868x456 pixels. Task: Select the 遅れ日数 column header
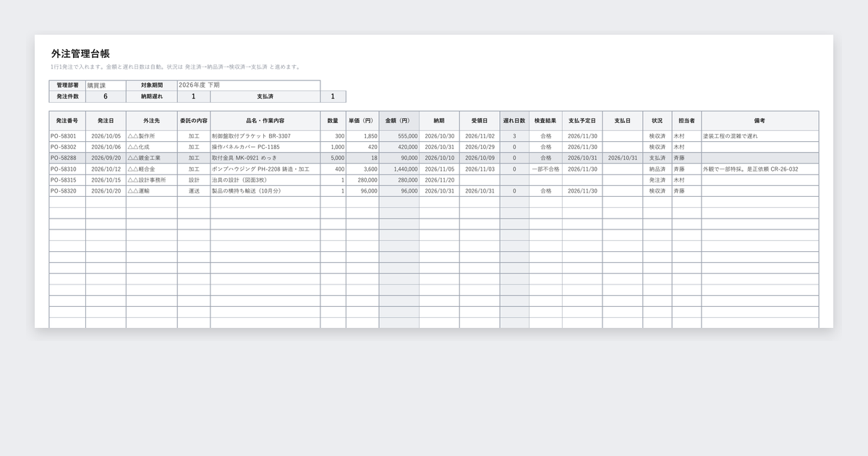(514, 121)
